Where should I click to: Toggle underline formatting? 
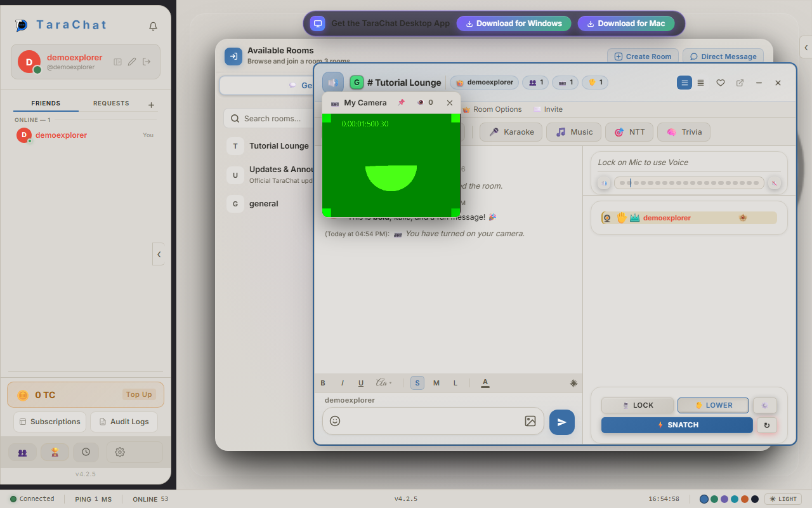coord(361,383)
